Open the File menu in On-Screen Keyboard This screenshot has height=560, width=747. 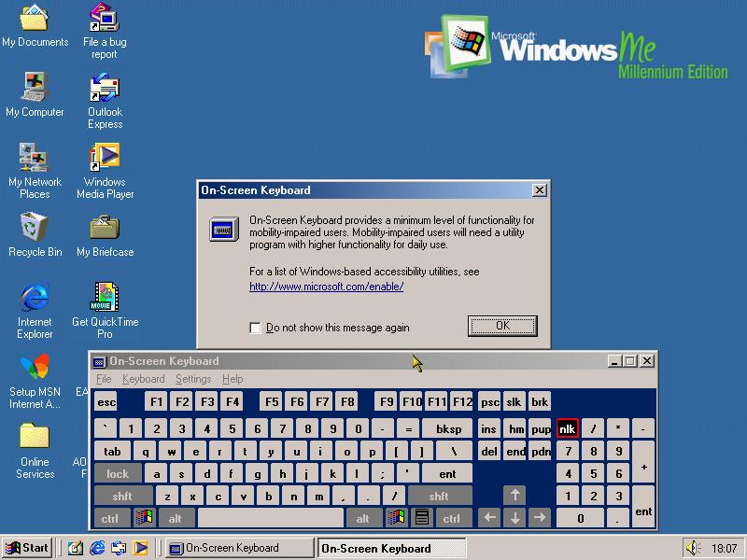pos(104,379)
